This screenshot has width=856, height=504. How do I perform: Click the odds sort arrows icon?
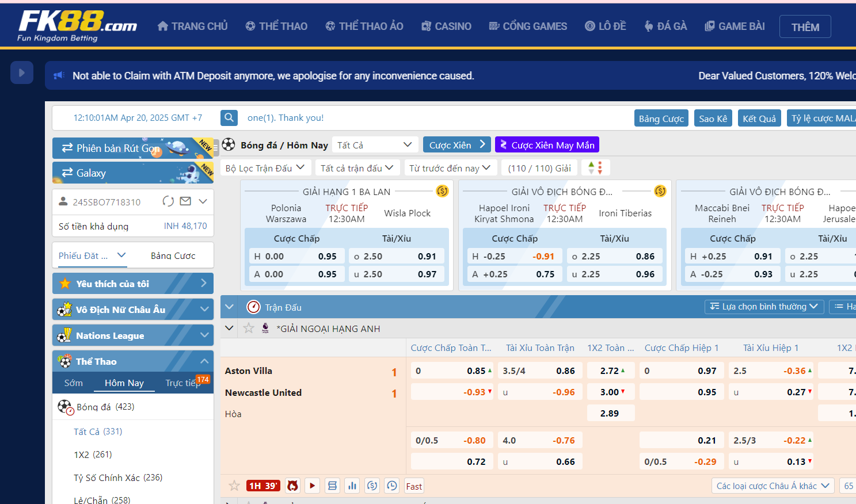click(595, 168)
